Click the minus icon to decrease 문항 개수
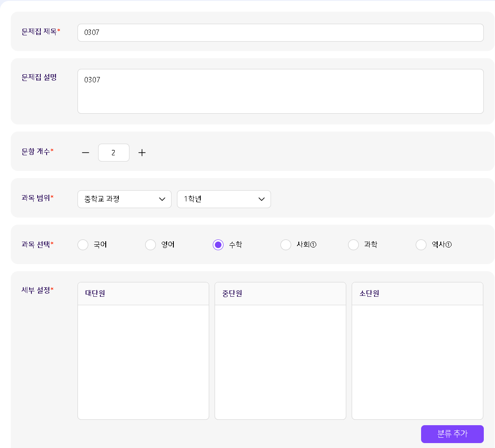Screen dimensions: 495x448 click(86, 153)
